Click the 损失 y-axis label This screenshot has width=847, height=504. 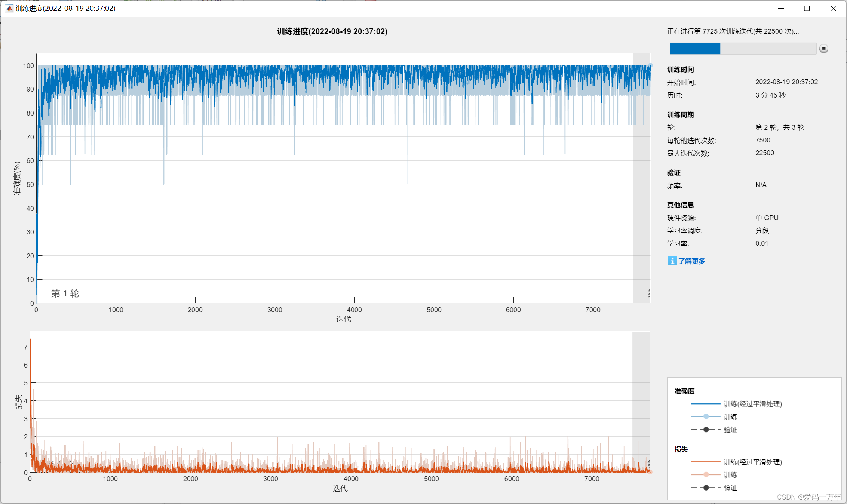tap(18, 402)
